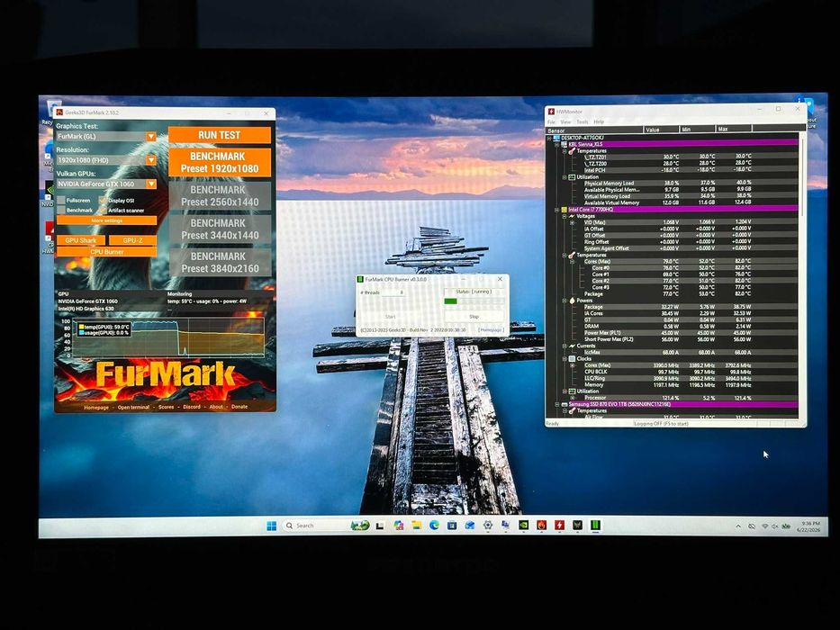Open the Help menu in HWMonitor
The height and width of the screenshot is (630, 840).
click(x=599, y=122)
